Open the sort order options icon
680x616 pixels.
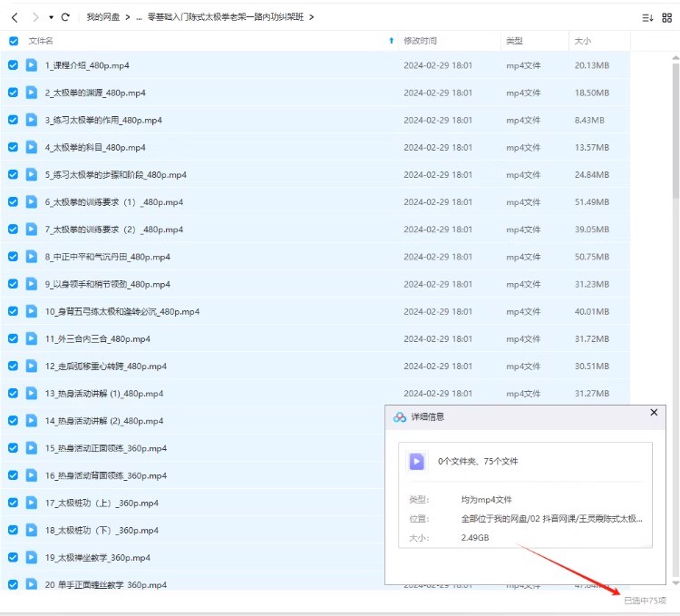[x=647, y=17]
